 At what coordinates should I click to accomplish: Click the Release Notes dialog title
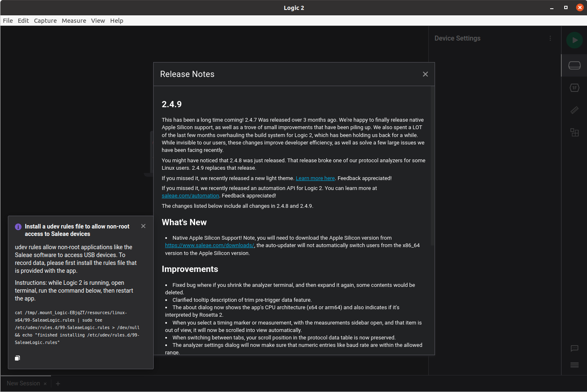pos(187,74)
